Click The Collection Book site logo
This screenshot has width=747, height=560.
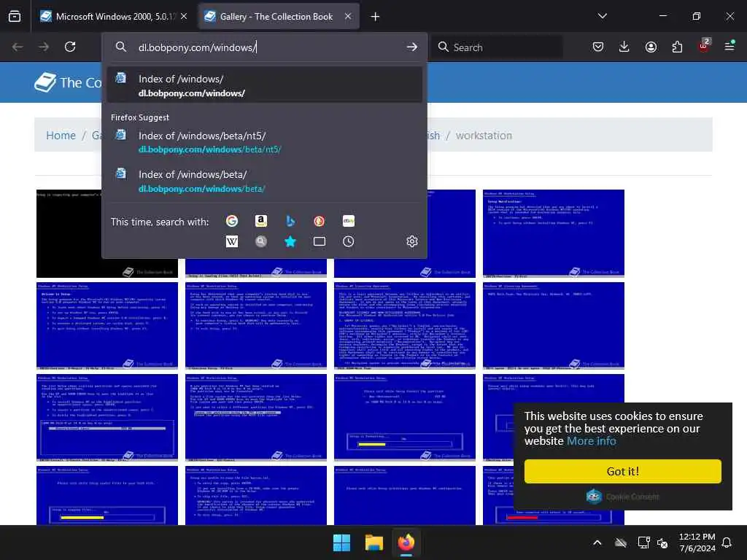coord(68,82)
